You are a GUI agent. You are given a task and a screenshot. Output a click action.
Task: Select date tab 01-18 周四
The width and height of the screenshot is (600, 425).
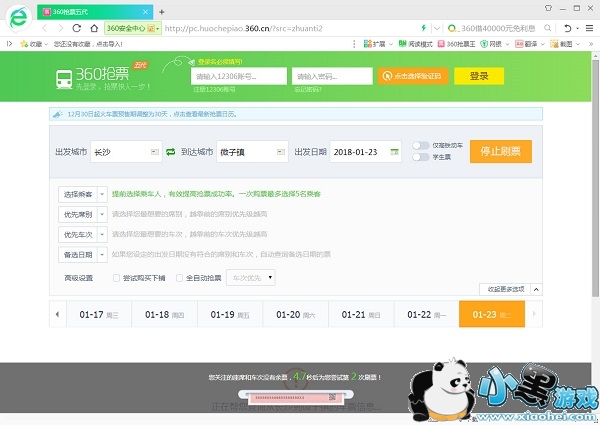point(165,314)
